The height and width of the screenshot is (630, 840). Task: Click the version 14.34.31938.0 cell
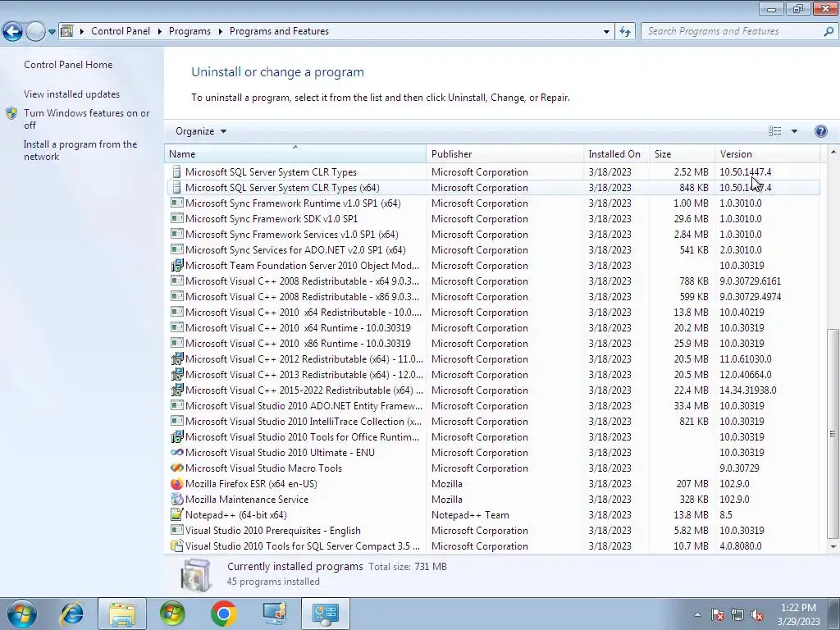748,390
